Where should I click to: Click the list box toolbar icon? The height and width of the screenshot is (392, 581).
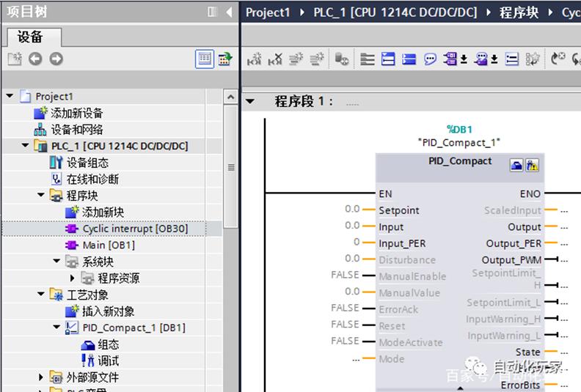coord(512,59)
